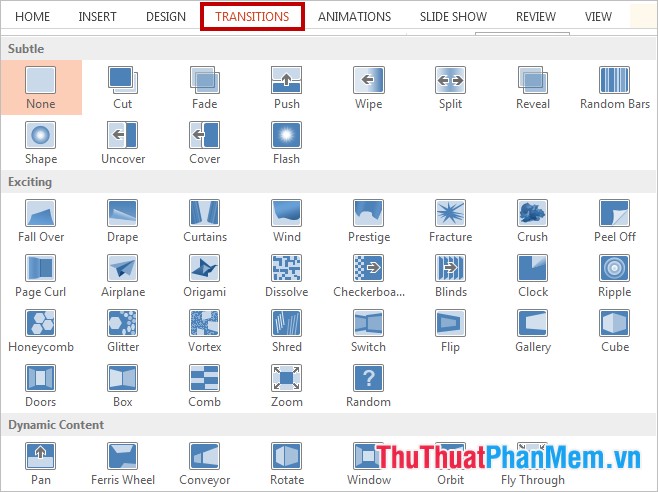Viewport: 658px width, 492px height.
Task: Apply the Glitter transition
Action: [123, 331]
